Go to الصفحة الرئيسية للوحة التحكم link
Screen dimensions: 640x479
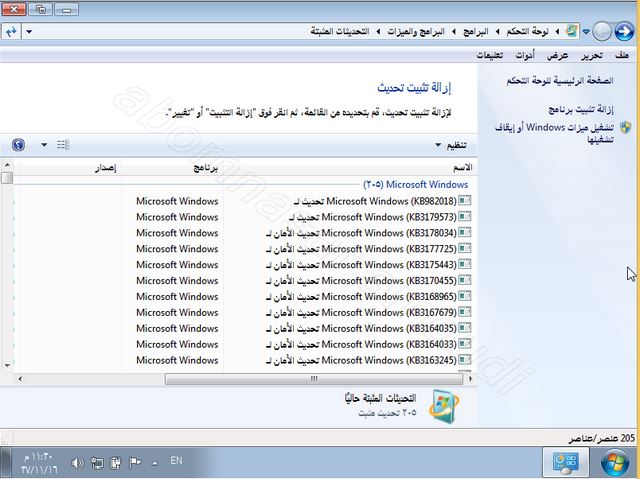click(560, 81)
